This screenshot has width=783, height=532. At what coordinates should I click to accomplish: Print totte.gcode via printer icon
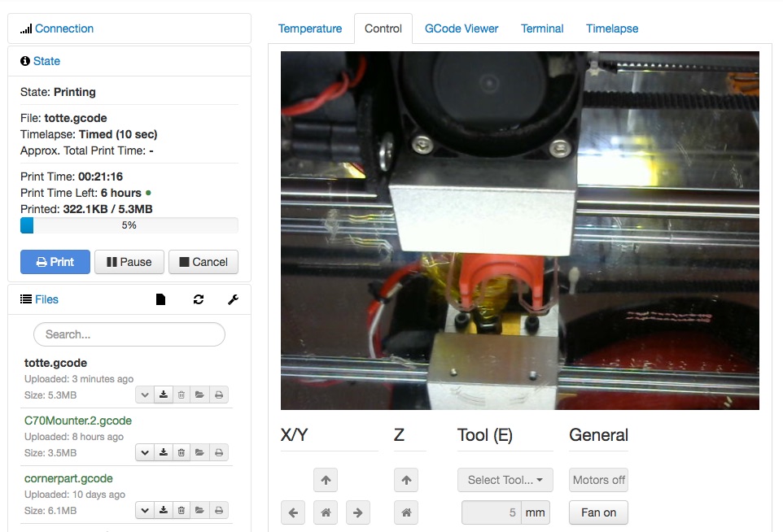pos(219,395)
